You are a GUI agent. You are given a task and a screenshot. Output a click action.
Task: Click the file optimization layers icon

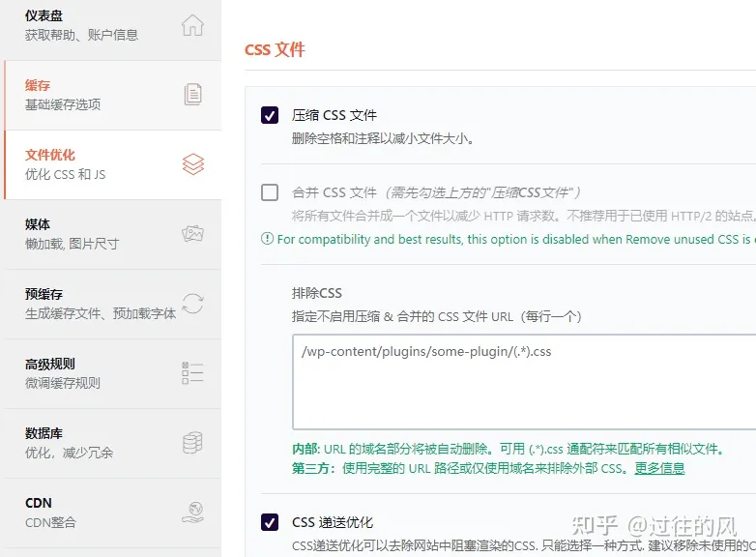coord(192,164)
